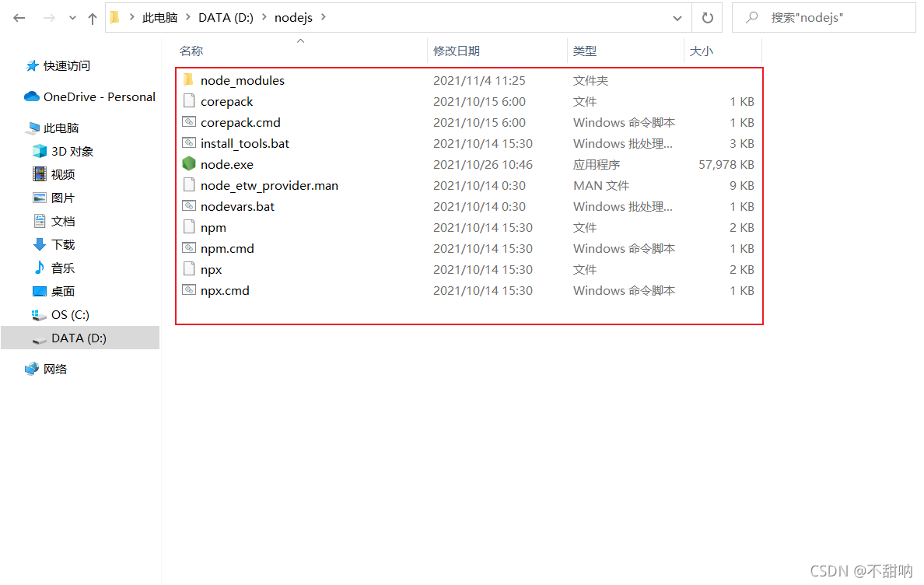Image resolution: width=924 pixels, height=585 pixels.
Task: Select the corepack file icon
Action: point(188,100)
